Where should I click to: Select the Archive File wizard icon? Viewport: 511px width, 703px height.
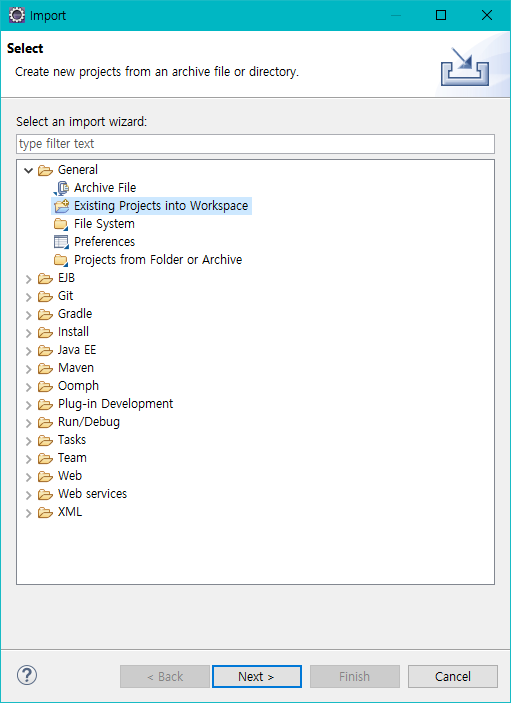point(61,188)
